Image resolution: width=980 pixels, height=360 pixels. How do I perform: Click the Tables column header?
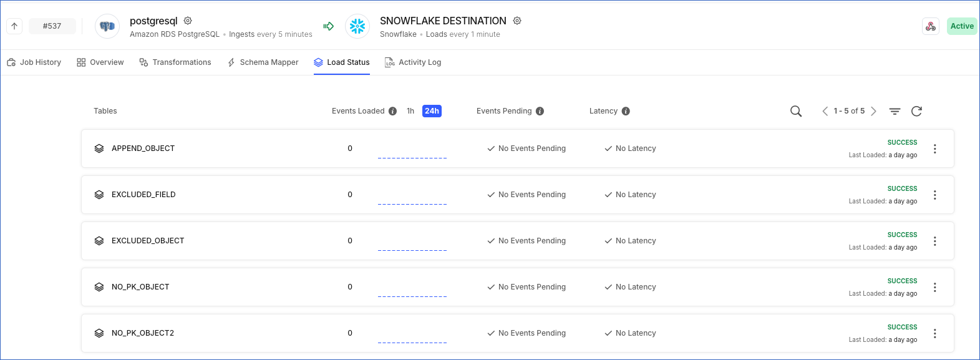click(x=105, y=111)
